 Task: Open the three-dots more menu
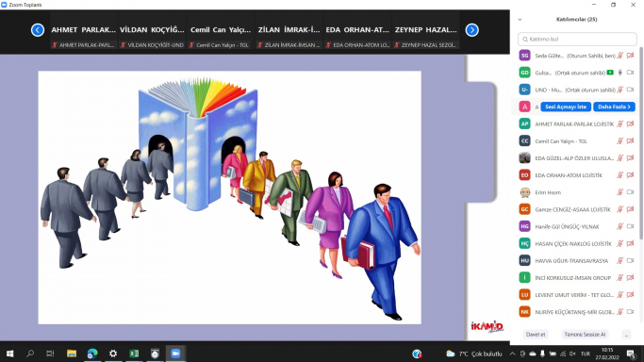click(626, 335)
